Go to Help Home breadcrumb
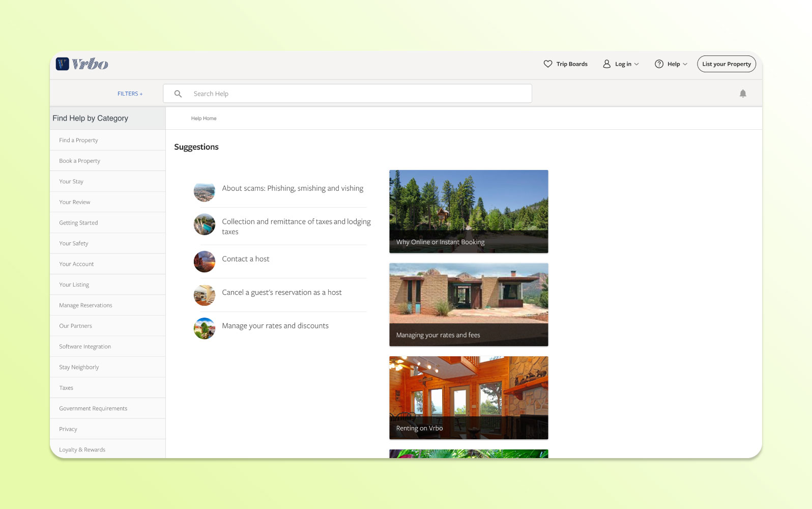 (x=204, y=119)
